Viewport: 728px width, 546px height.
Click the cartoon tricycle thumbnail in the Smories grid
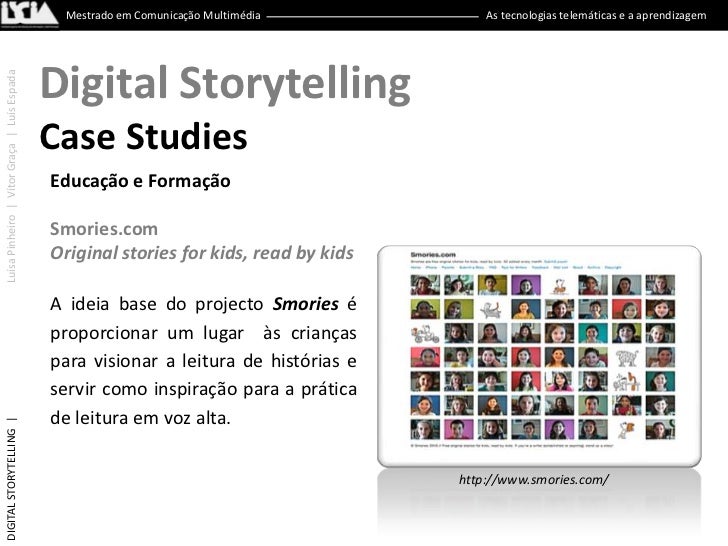(425, 333)
